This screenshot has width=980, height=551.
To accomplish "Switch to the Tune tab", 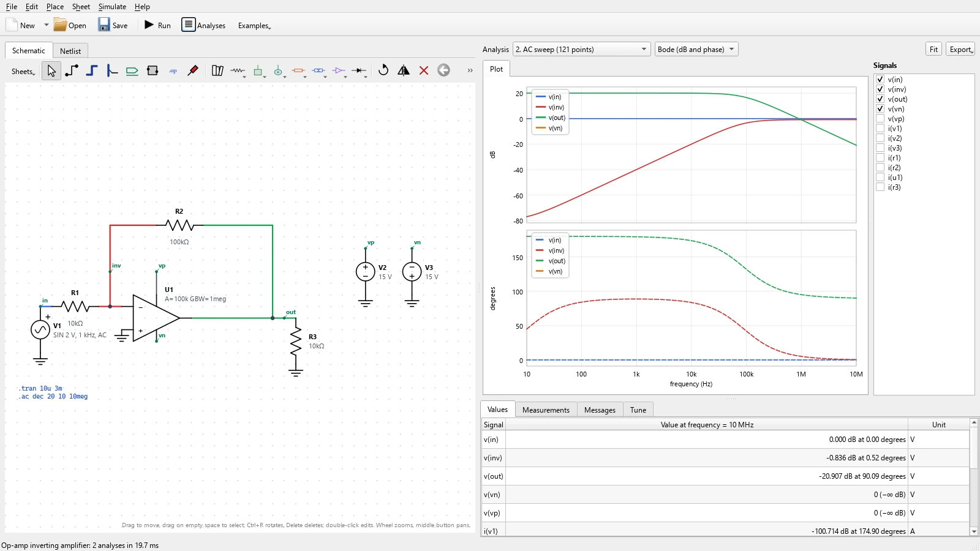I will click(x=638, y=410).
